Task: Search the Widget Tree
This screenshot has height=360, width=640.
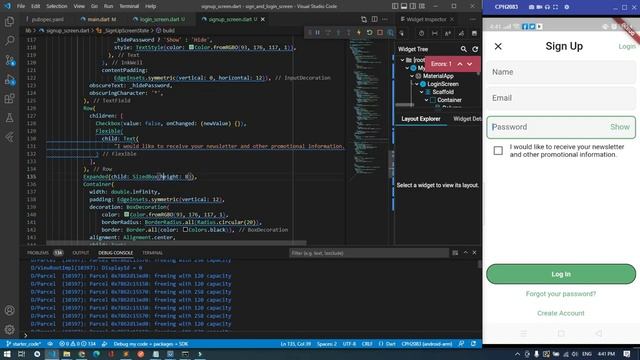Action: click(464, 49)
